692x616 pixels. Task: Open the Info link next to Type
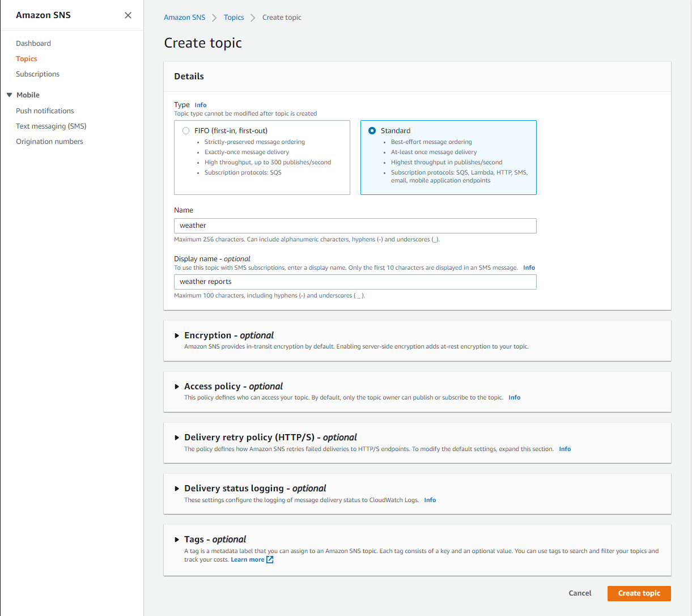pos(201,105)
